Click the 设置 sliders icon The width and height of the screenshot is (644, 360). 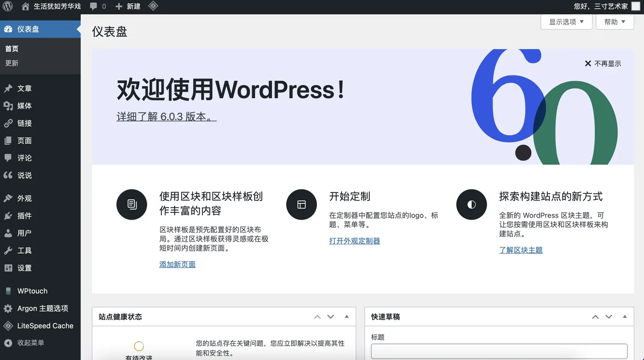click(8, 268)
